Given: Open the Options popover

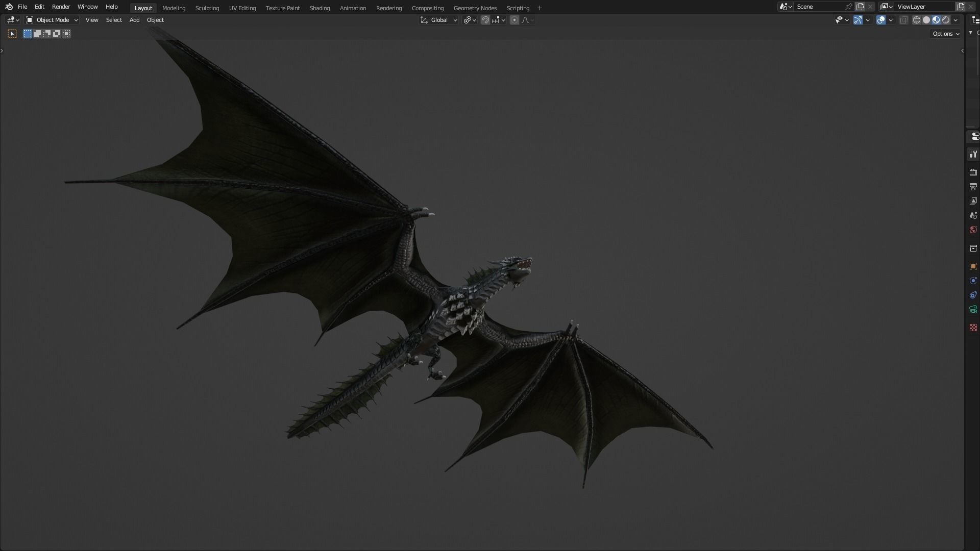Looking at the screenshot, I should 946,34.
